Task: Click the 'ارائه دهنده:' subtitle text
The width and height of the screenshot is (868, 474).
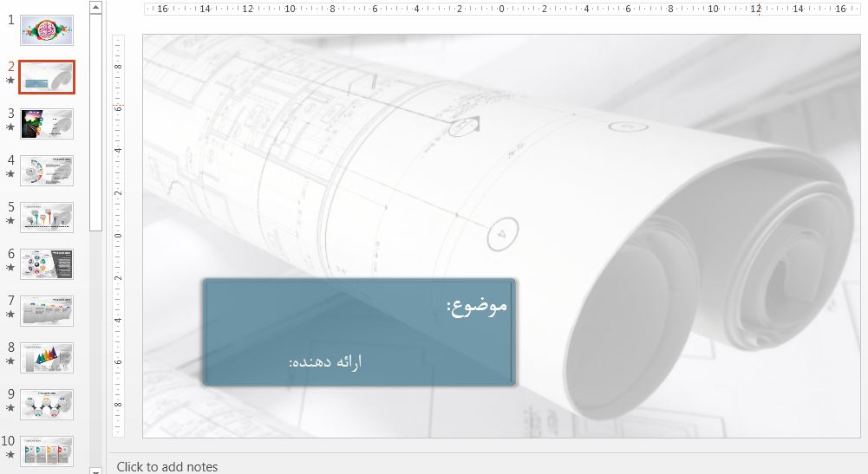Action: (x=324, y=362)
